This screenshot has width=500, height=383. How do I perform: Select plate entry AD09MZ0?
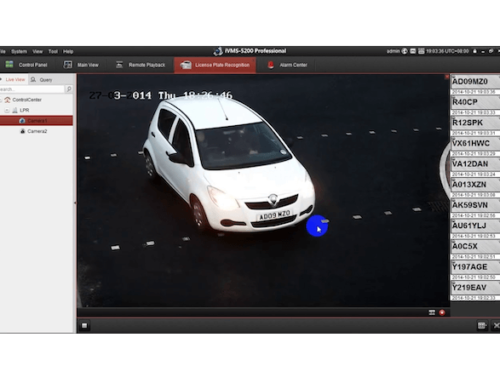point(475,81)
